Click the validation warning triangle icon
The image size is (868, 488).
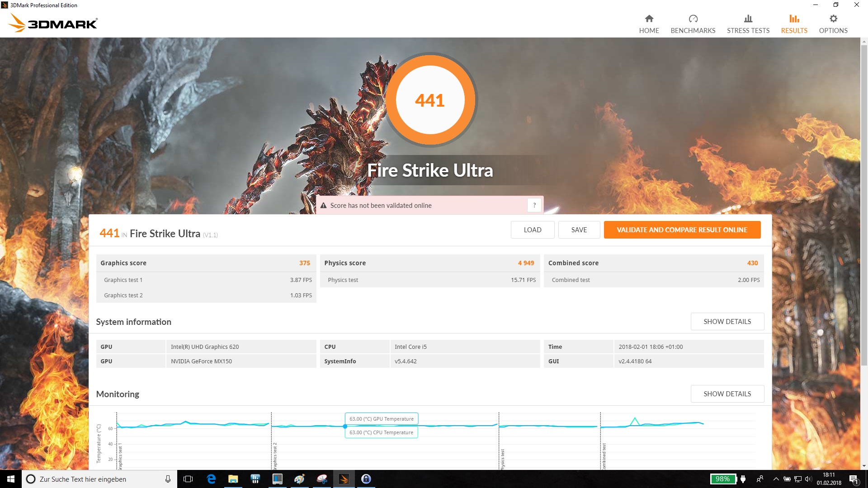[x=324, y=206]
